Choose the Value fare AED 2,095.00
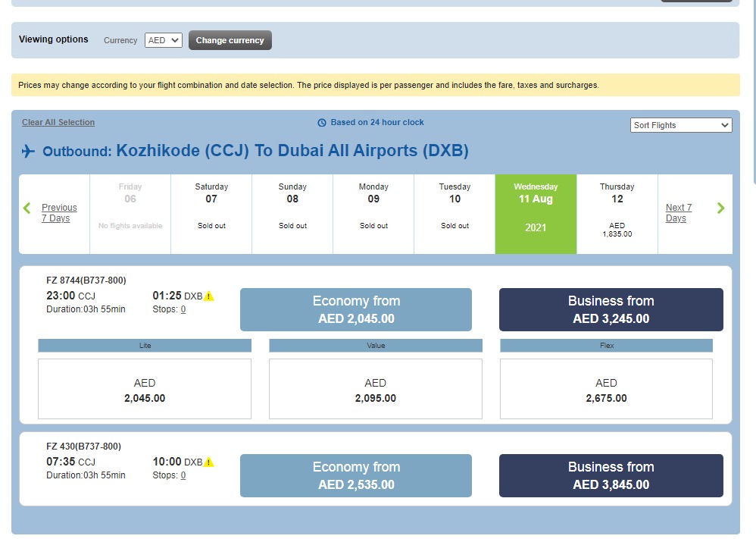Screen dimensions: 756x539 click(x=376, y=390)
